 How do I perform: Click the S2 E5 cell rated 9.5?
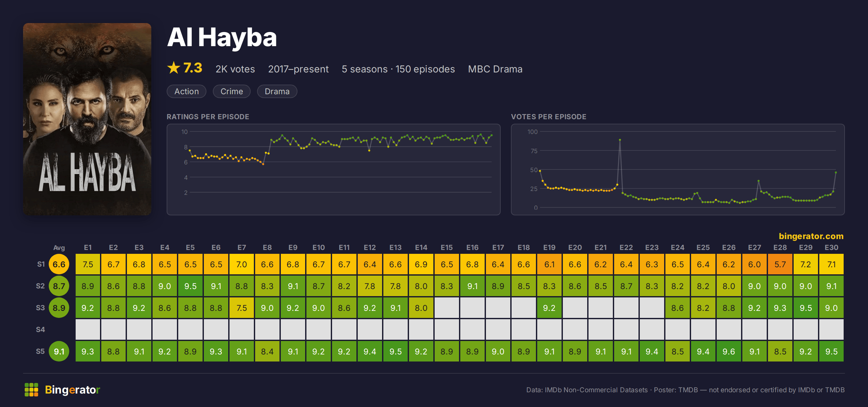coord(190,286)
